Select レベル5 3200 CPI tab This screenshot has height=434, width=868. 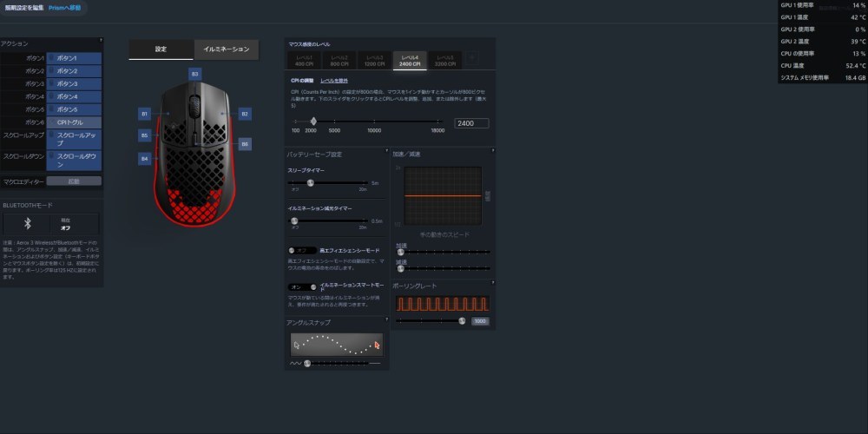coord(445,61)
